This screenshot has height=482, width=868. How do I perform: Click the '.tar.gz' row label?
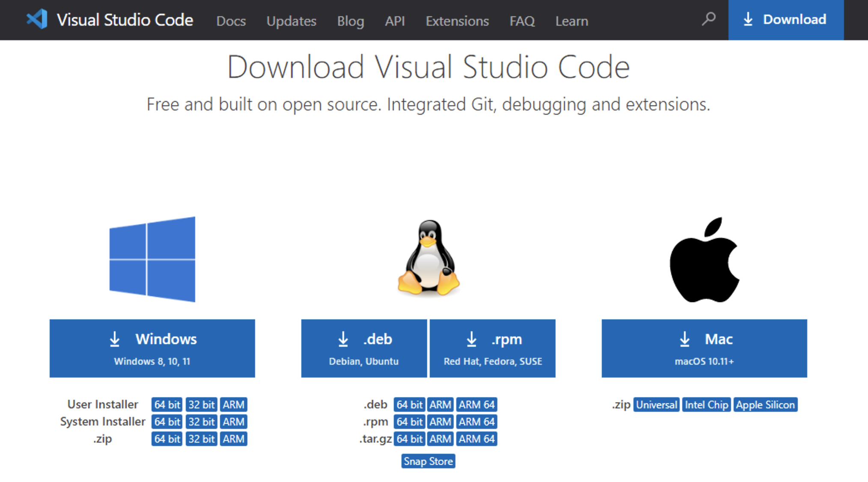pos(376,439)
